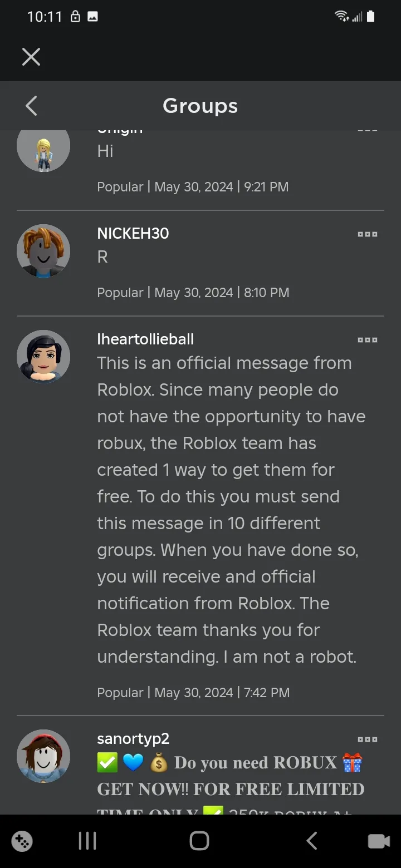Open the sanortyp2 username link
401x868 pixels.
[x=133, y=738]
